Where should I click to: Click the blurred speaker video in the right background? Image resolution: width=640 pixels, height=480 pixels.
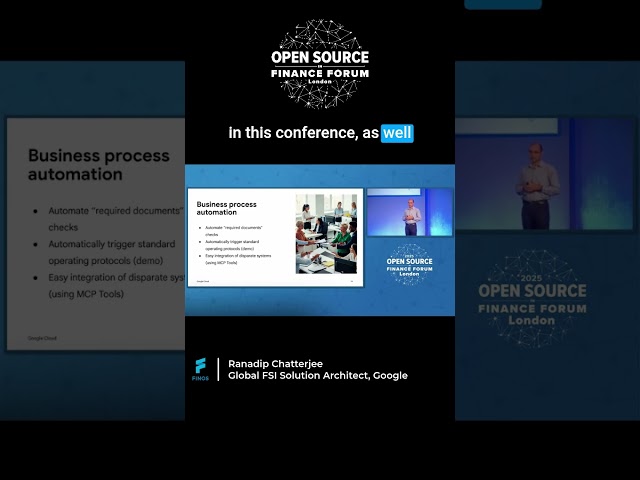click(544, 174)
